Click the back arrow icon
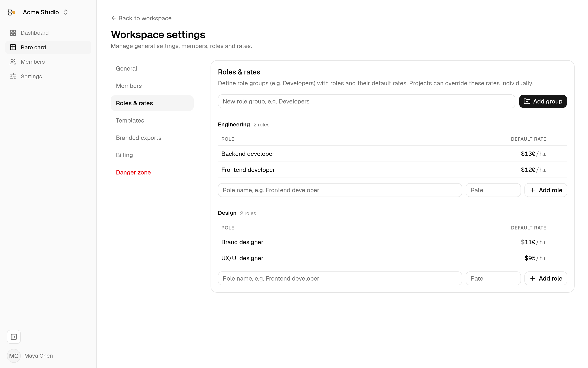This screenshot has height=368, width=588. 113,18
